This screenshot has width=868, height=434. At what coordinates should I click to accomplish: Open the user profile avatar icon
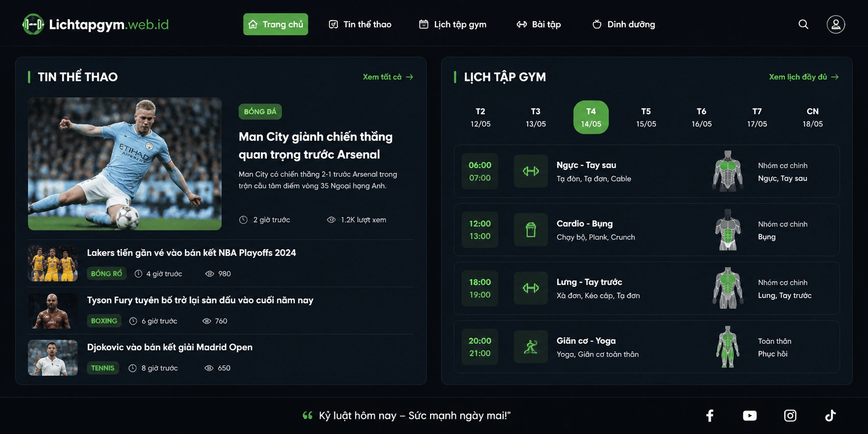[836, 24]
